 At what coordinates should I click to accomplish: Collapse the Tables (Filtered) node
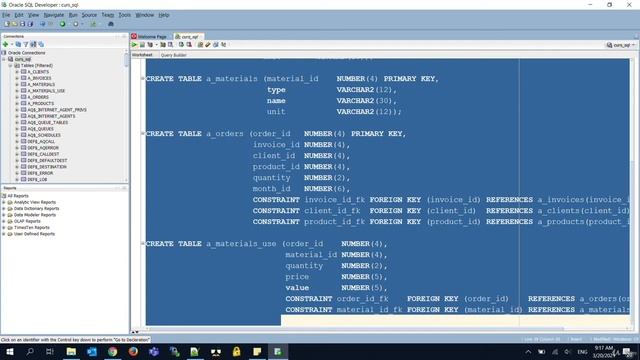pos(11,65)
